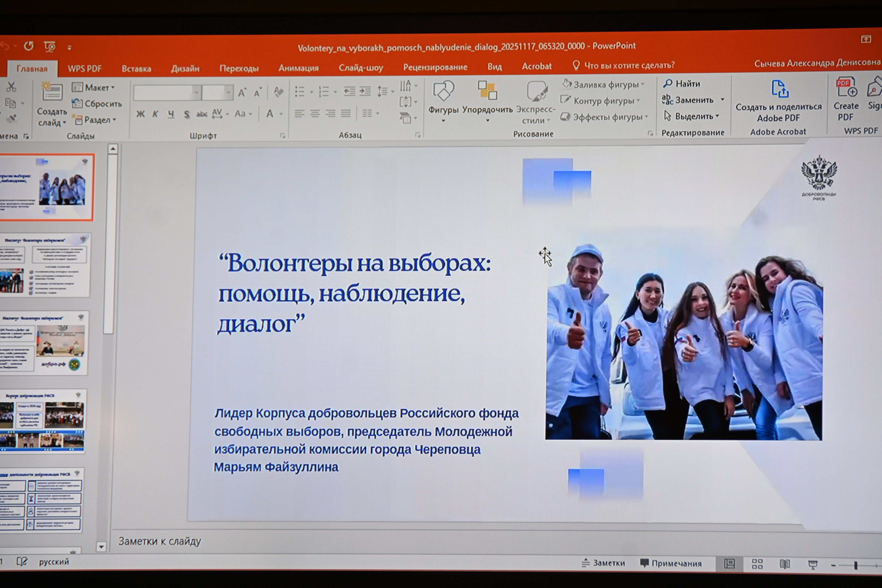Image resolution: width=882 pixels, height=588 pixels.
Task: Open the Design (Дизайн) ribbon tab
Action: coord(185,68)
